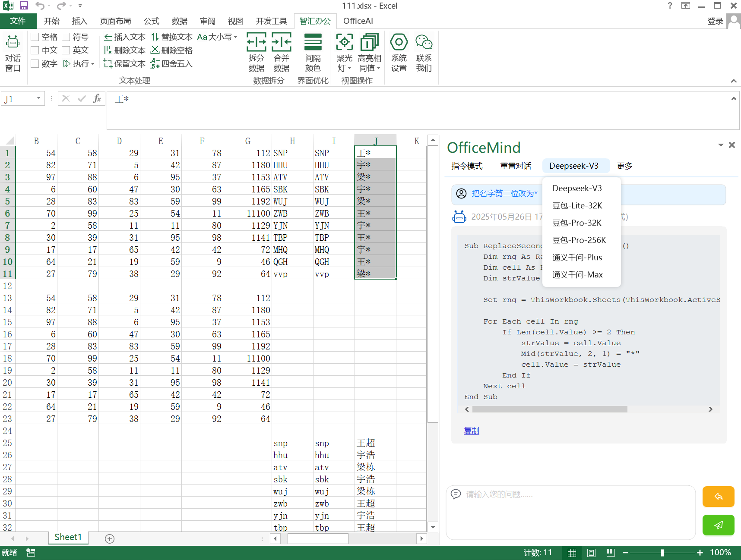Open the Name Box dropdown for J1
741x560 pixels.
[38, 99]
